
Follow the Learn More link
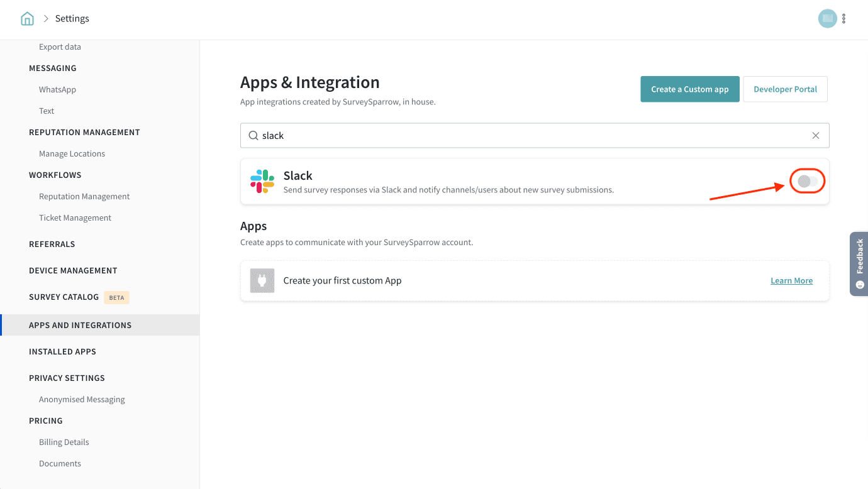click(x=791, y=281)
